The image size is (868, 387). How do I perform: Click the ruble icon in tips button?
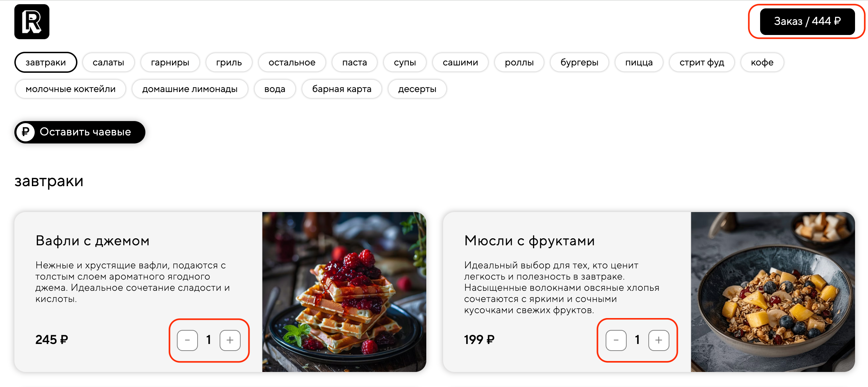point(26,132)
